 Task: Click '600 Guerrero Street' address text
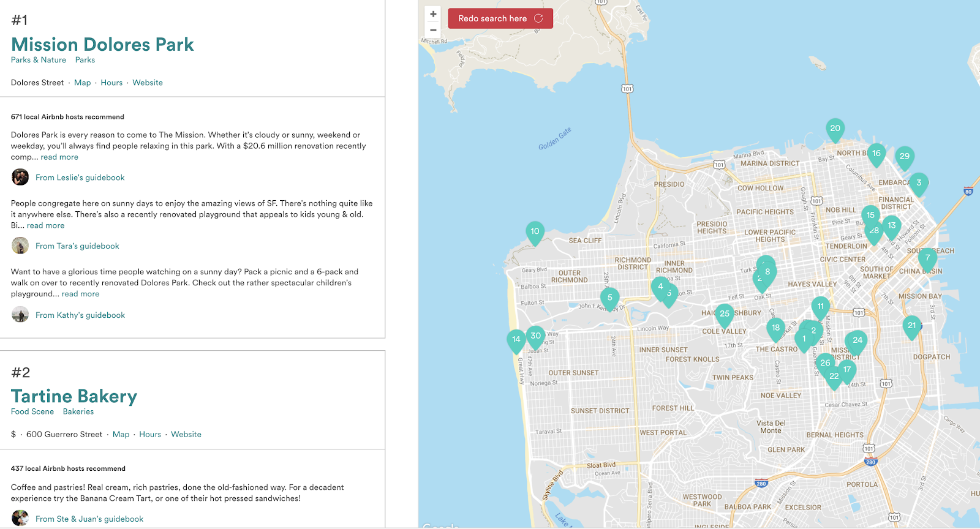[x=64, y=434]
